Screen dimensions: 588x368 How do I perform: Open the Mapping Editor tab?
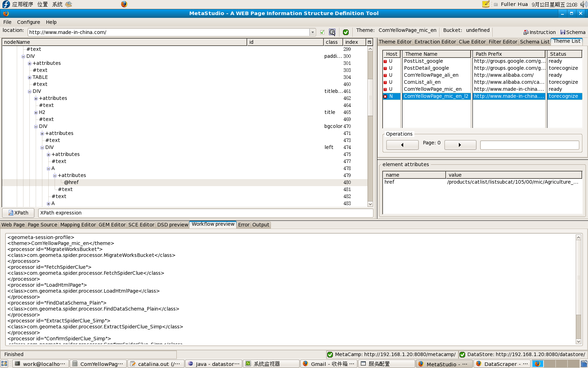(78, 225)
